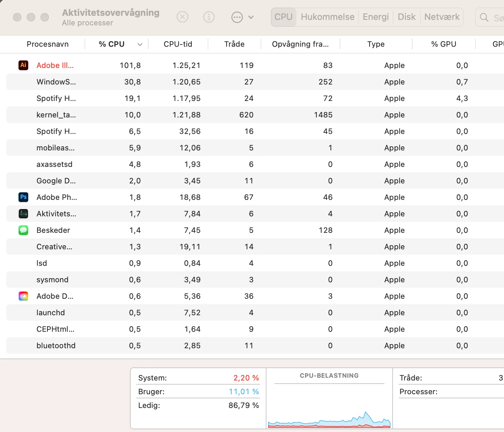Click the chevron beside the ellipsis button
The height and width of the screenshot is (432, 504).
click(x=251, y=17)
